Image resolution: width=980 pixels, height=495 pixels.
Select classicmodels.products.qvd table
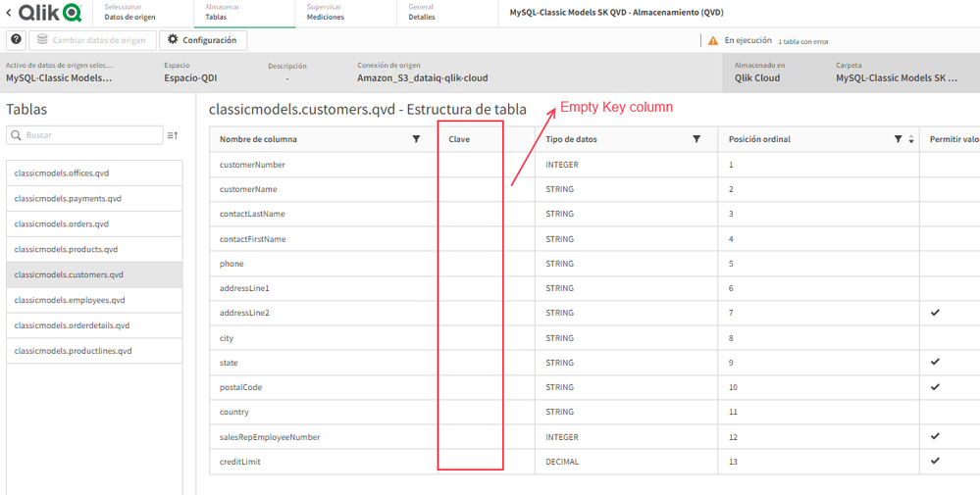[94, 249]
